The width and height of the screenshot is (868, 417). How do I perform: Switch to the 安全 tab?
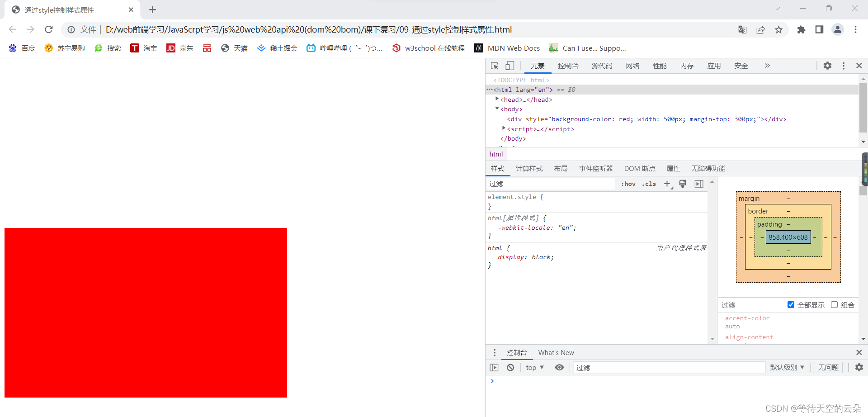[741, 66]
